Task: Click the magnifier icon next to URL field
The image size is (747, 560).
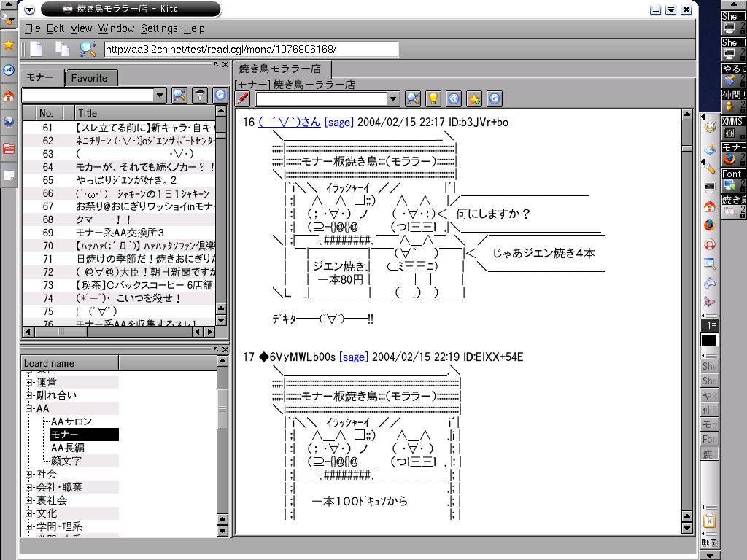Action: [x=88, y=49]
